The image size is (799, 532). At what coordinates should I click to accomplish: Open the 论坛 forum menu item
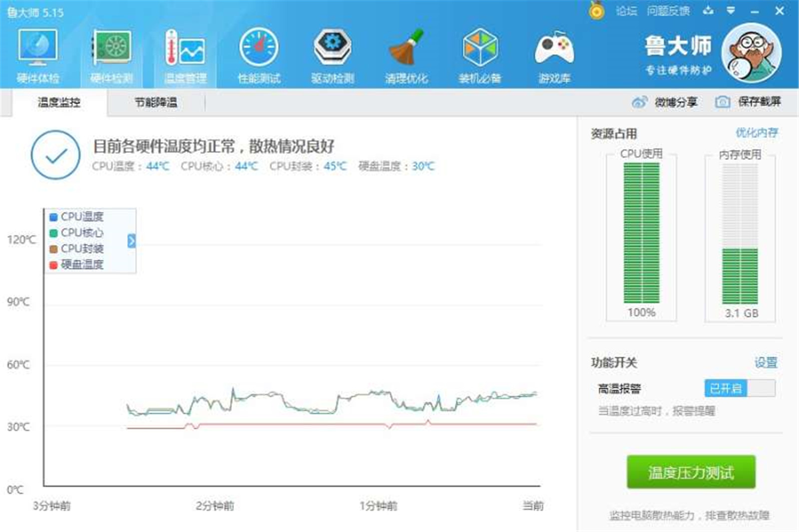[x=627, y=10]
